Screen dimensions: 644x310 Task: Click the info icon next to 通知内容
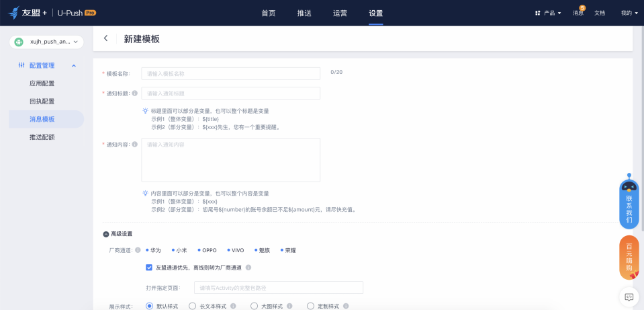(x=135, y=145)
